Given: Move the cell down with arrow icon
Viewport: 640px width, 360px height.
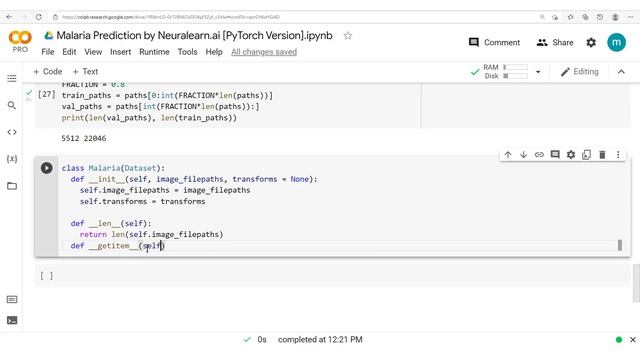Looking at the screenshot, I should point(523,155).
